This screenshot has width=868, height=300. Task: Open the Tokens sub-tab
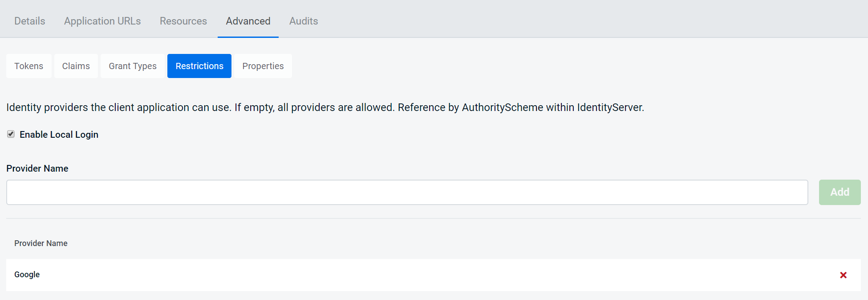point(28,66)
